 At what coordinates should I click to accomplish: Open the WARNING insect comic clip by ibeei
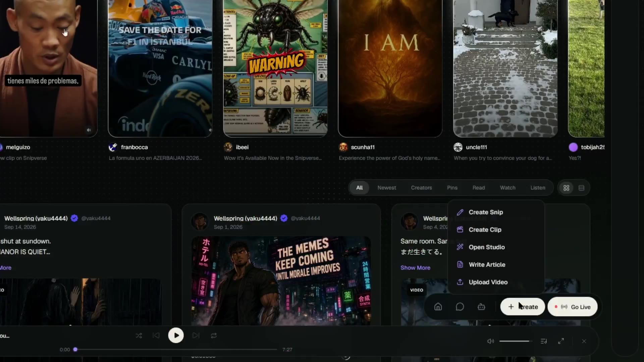tap(275, 68)
